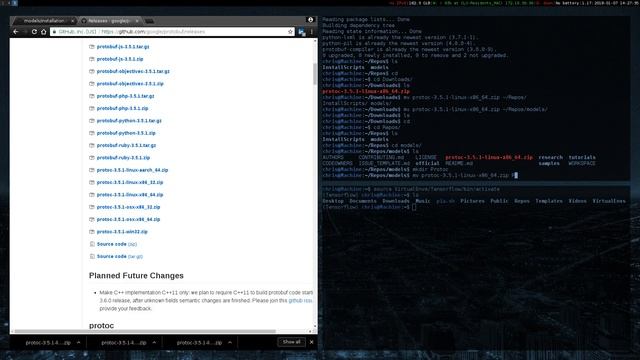Open the Chrome profile icon
The image size is (640, 360).
[x=310, y=20]
